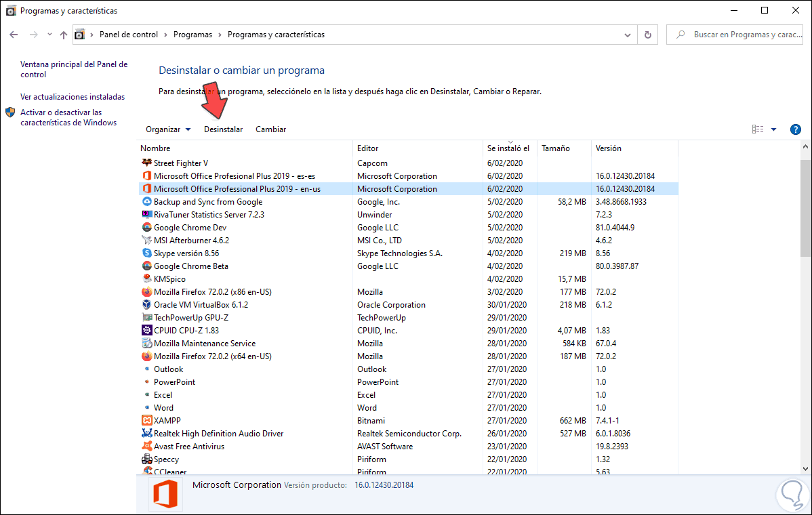Image resolution: width=812 pixels, height=515 pixels.
Task: Sort by Se instaló el column
Action: (x=510, y=148)
